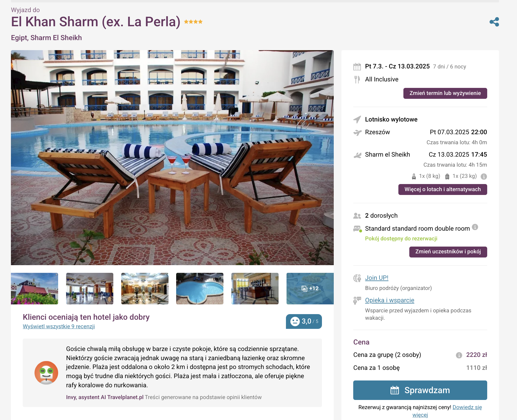Open the Opieka i wsparcie link
The width and height of the screenshot is (517, 420).
click(x=390, y=300)
